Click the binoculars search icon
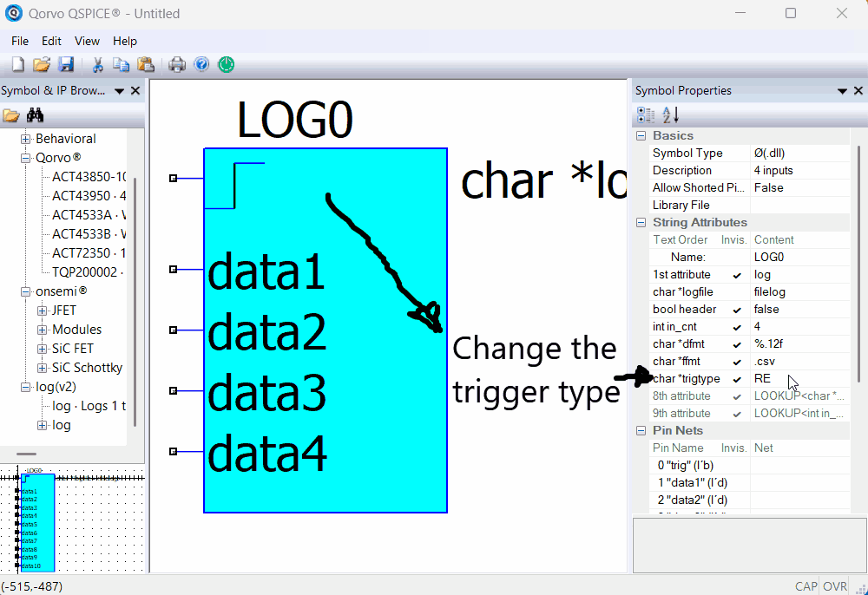This screenshot has width=868, height=595. point(35,115)
